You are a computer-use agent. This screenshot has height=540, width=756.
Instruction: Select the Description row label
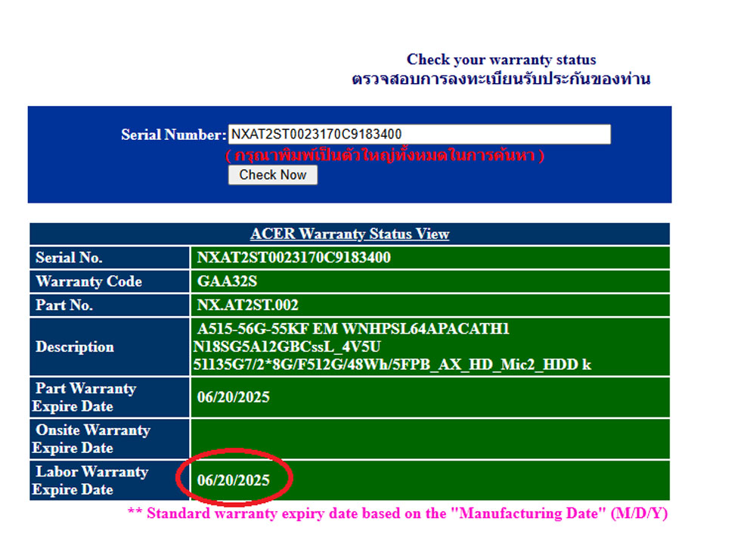pos(75,347)
